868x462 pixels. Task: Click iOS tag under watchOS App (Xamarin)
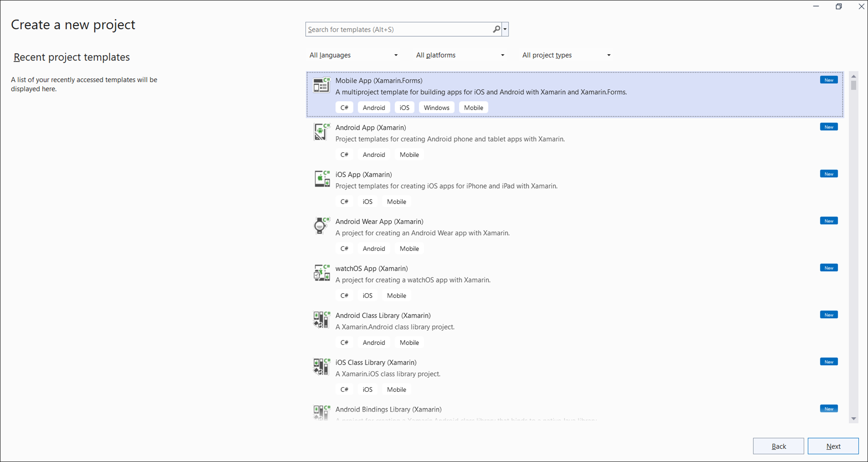point(368,295)
